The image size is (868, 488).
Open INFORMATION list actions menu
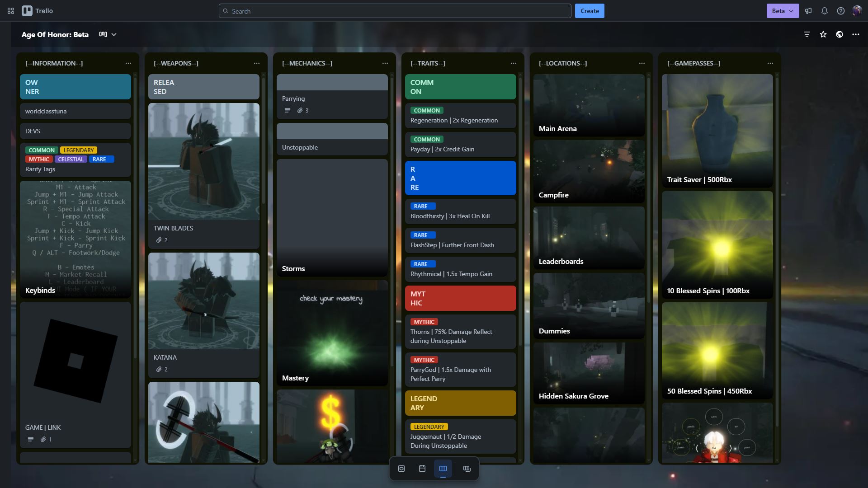[x=128, y=63]
